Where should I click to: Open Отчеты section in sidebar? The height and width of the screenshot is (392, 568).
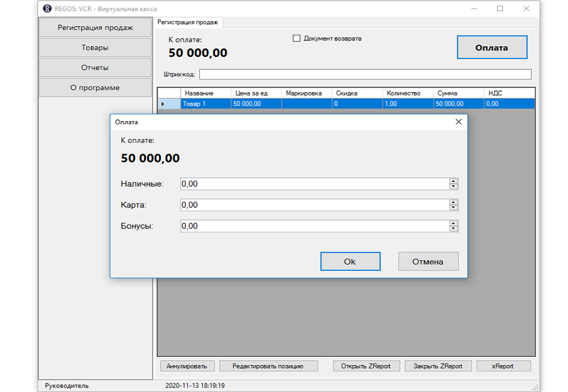[x=95, y=68]
